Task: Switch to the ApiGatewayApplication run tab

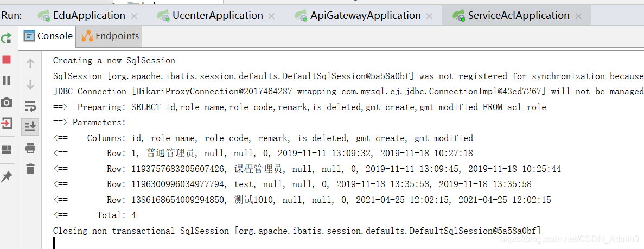Action: [x=366, y=16]
